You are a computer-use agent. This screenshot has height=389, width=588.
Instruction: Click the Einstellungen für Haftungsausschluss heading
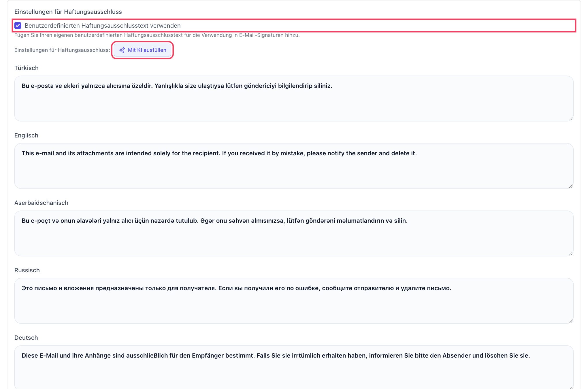(x=68, y=12)
